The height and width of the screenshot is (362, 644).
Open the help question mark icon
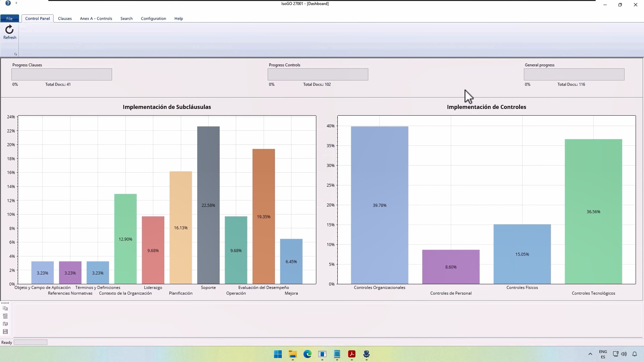8,3
